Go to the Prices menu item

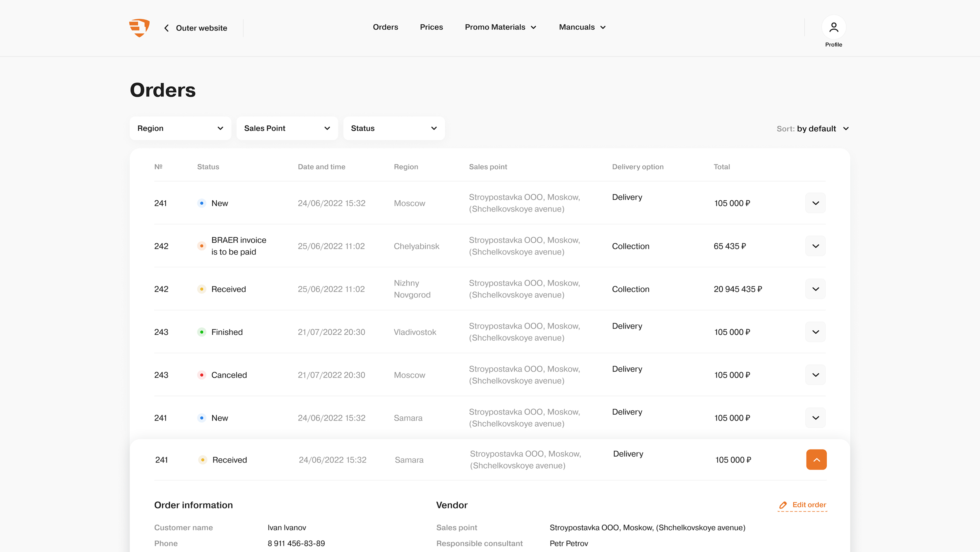coord(431,27)
